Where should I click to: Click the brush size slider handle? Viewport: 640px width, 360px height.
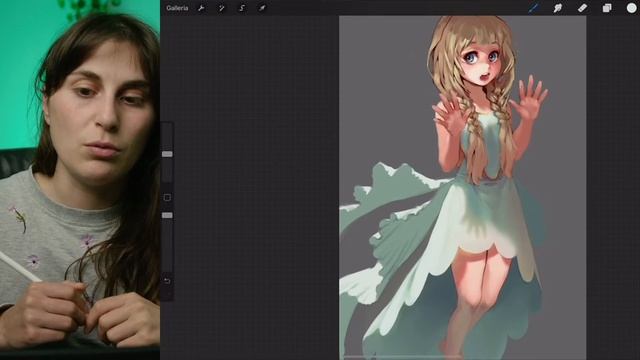167,154
